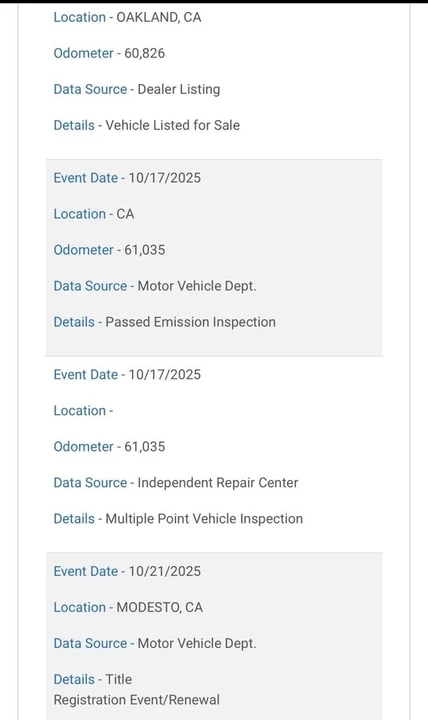This screenshot has width=428, height=720.
Task: Click the Passed Emission Inspection details
Action: pyautogui.click(x=191, y=322)
